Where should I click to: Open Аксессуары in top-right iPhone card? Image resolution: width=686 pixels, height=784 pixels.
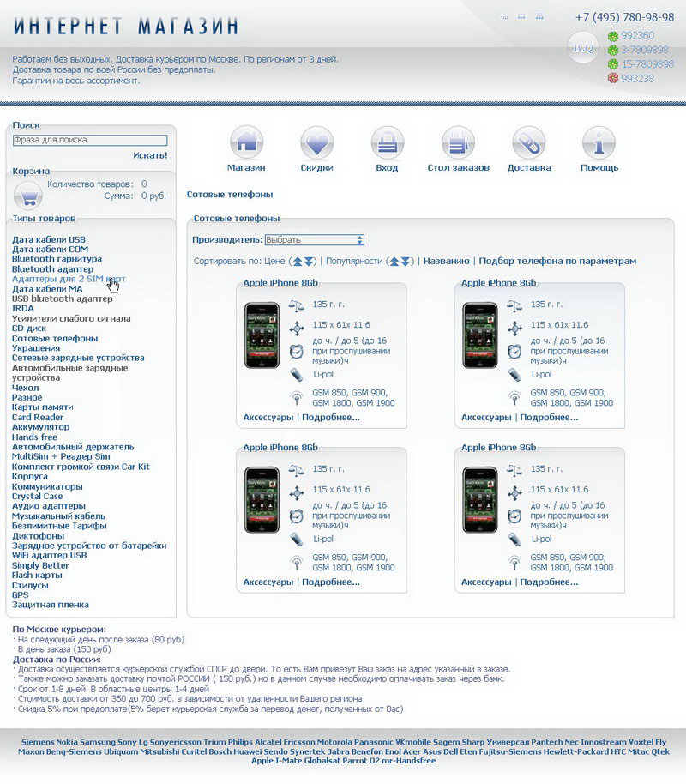tap(486, 418)
